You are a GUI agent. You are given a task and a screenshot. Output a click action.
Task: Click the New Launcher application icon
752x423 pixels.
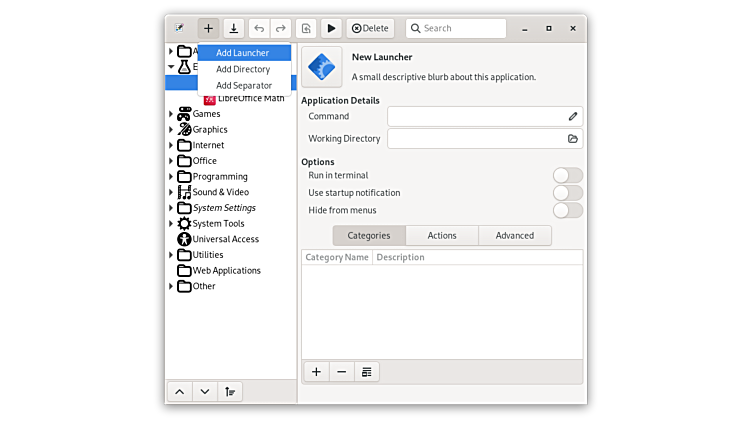322,66
